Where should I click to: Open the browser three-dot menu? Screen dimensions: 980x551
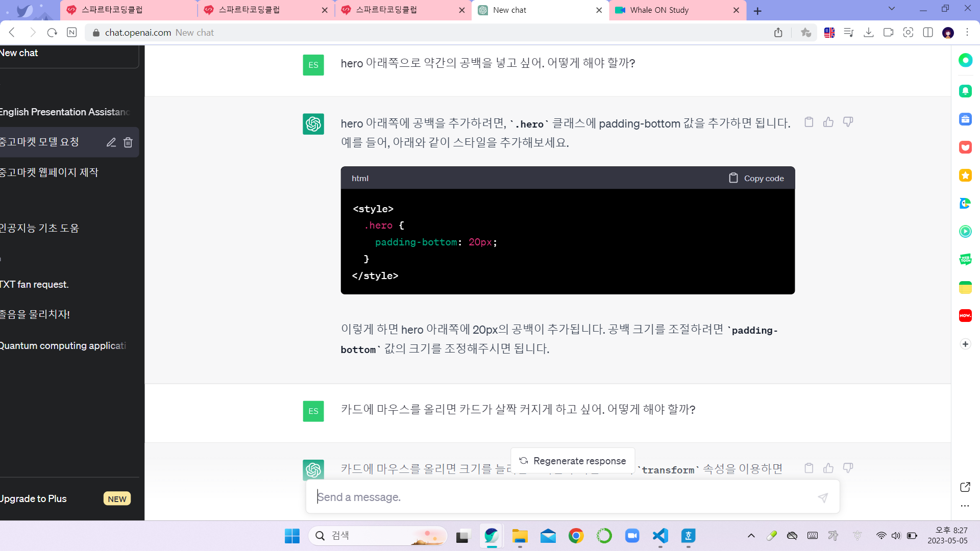[x=967, y=32]
